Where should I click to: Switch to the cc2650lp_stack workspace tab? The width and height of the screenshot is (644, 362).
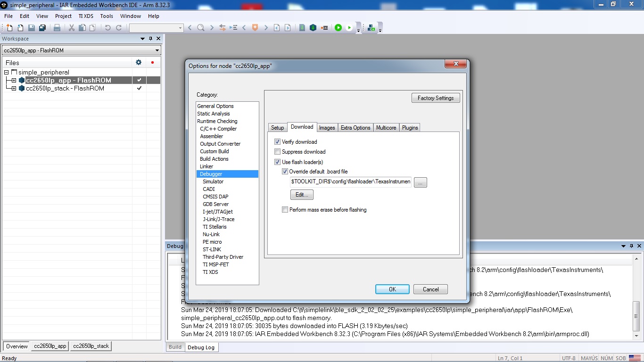tap(91, 346)
